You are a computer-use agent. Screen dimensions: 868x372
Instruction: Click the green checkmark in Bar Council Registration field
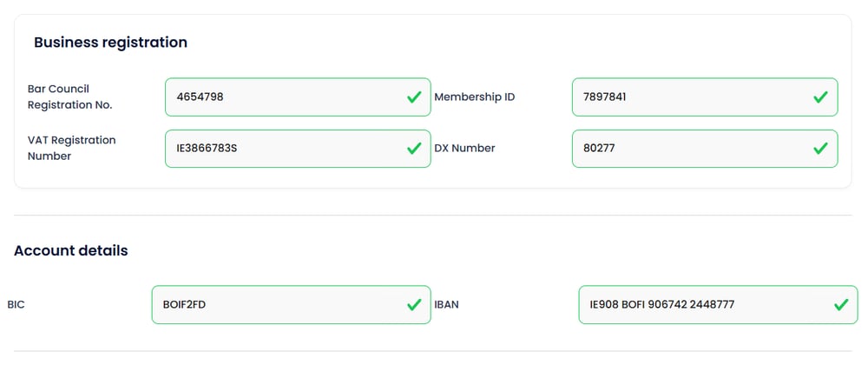pos(414,97)
